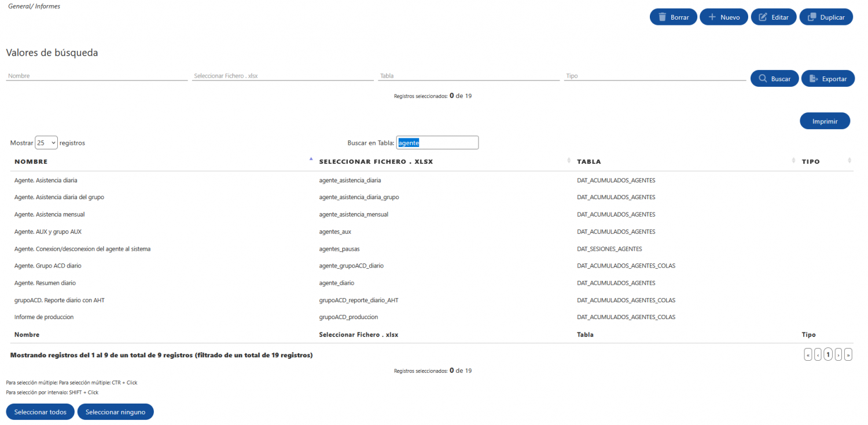Image resolution: width=868 pixels, height=425 pixels.
Task: Click the Buscar search button
Action: click(775, 79)
